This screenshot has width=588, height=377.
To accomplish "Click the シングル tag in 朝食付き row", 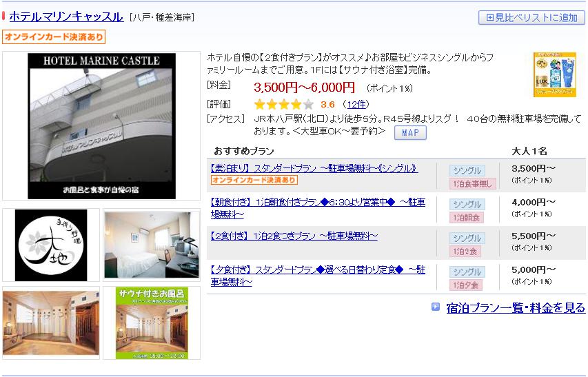I will click(x=467, y=204).
